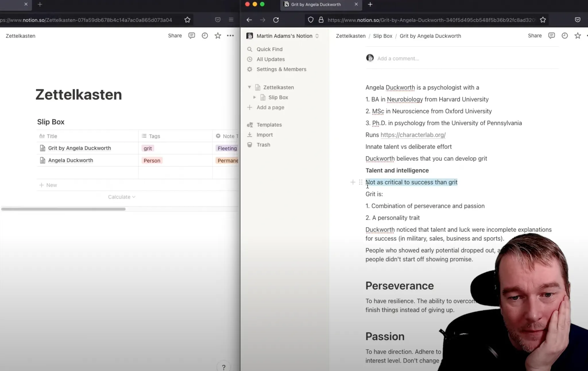Click the horizontal scrollbar under the Slip Box table

[63, 209]
